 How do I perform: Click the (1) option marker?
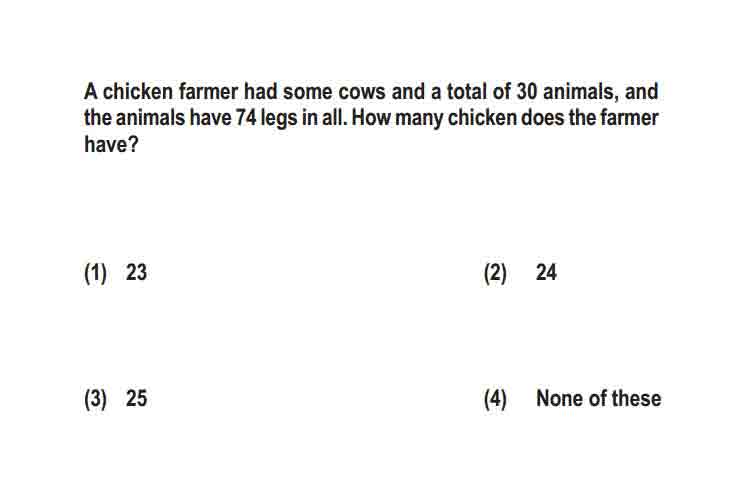coord(95,273)
